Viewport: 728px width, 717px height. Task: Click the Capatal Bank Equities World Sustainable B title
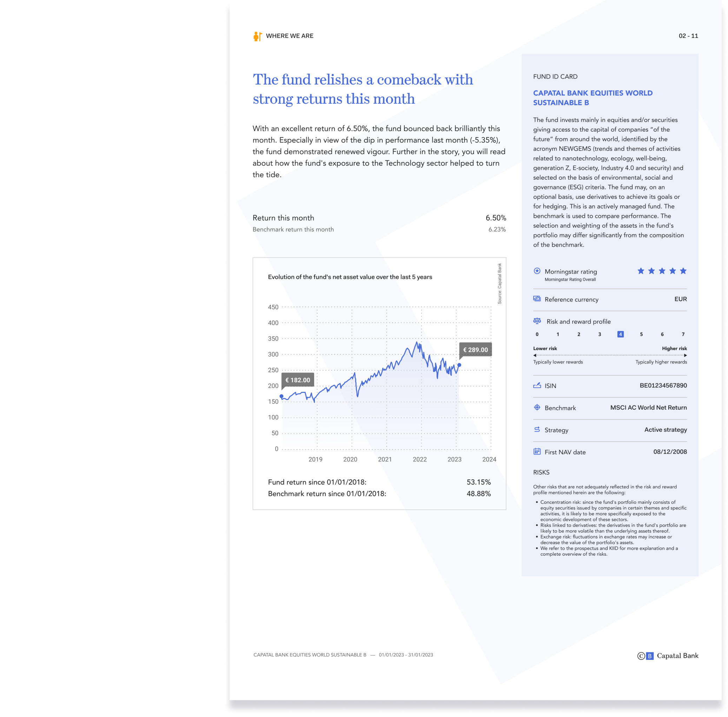pos(593,98)
